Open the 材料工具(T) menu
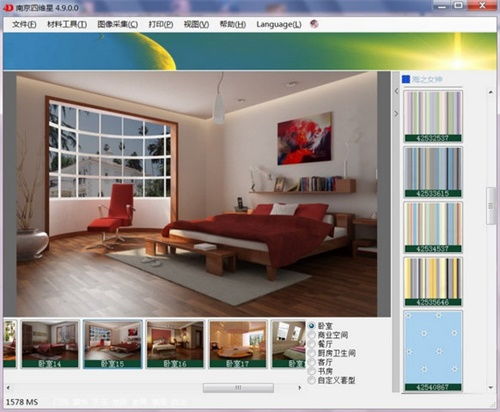The width and height of the screenshot is (500, 412). [67, 24]
